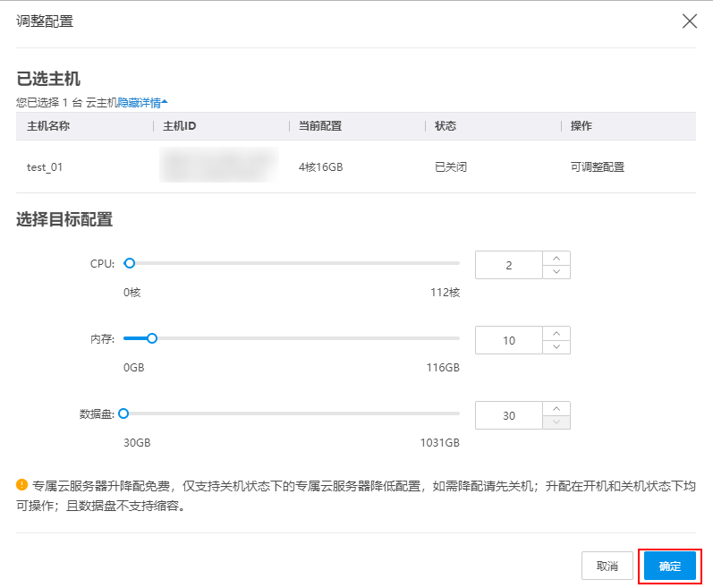Decrease 数据盘 size with down arrow
This screenshot has height=588, width=713.
(556, 422)
